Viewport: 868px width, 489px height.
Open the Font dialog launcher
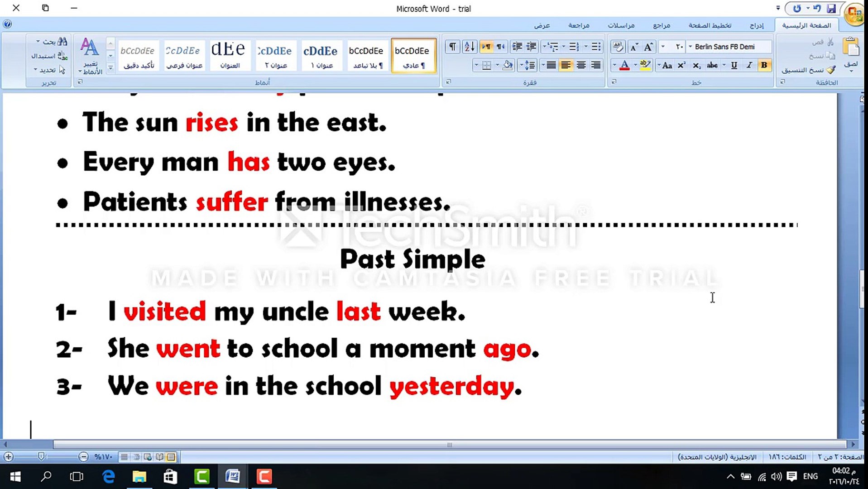click(614, 82)
